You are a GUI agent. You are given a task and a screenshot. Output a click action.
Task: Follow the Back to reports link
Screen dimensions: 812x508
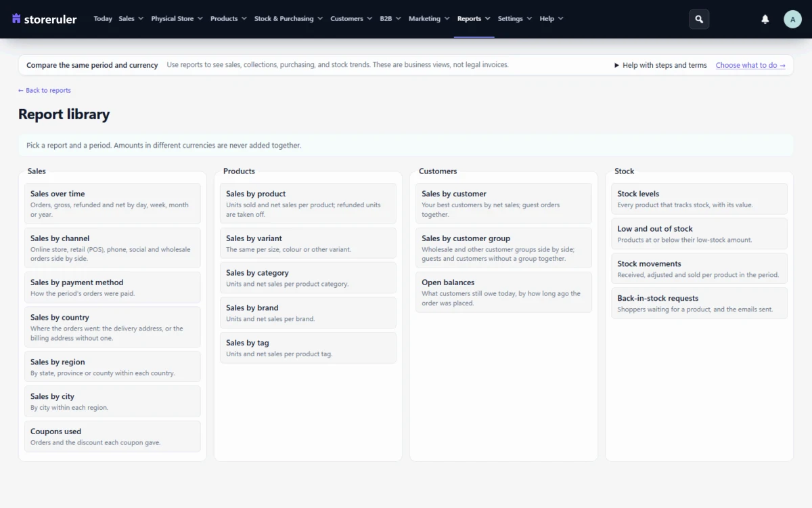(45, 90)
